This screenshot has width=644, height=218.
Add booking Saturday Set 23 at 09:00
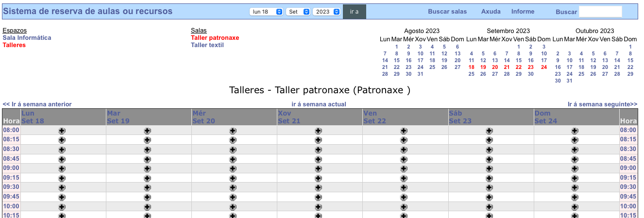pyautogui.click(x=490, y=168)
